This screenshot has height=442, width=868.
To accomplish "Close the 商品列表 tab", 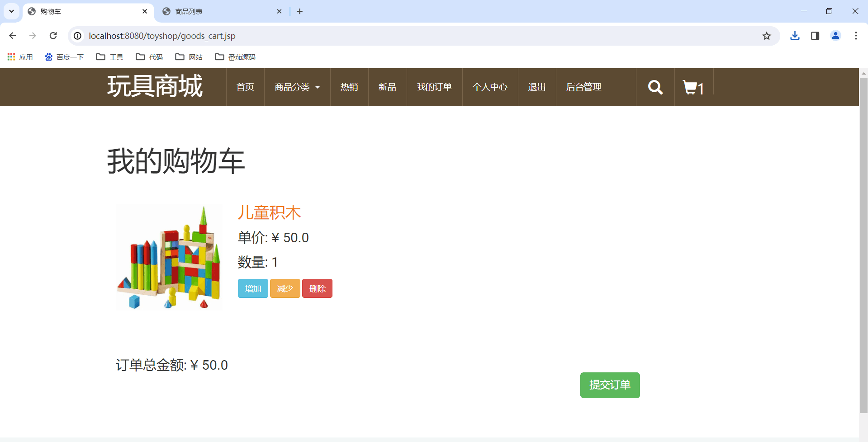I will coord(279,11).
